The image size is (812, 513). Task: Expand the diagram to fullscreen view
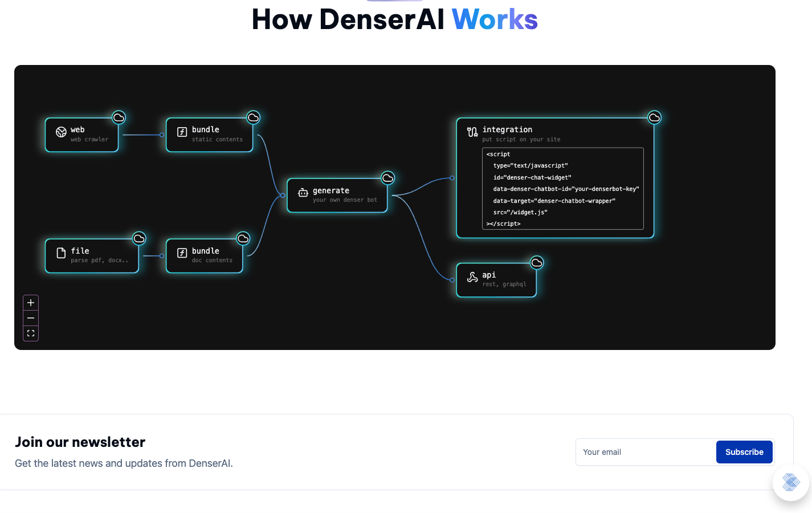(x=30, y=333)
